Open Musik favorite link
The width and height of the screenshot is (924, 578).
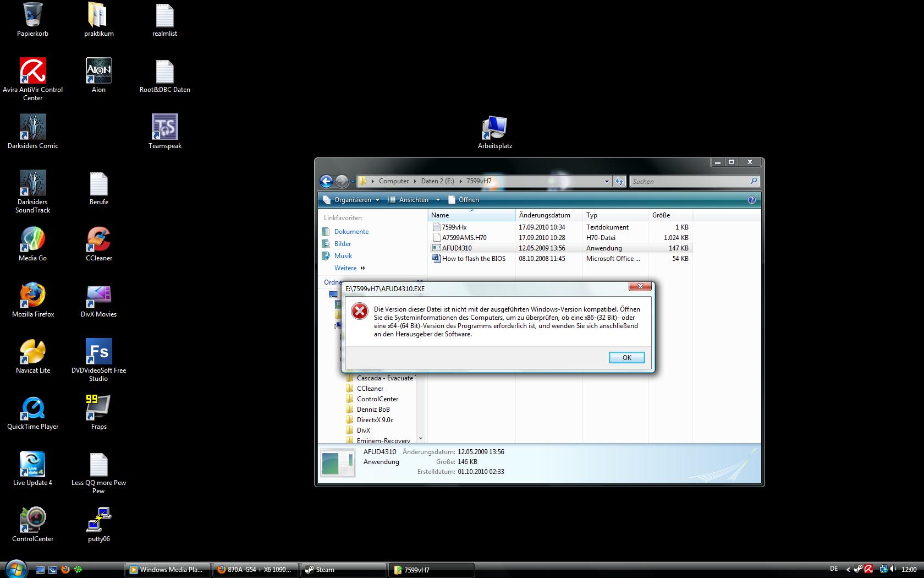[x=343, y=256]
